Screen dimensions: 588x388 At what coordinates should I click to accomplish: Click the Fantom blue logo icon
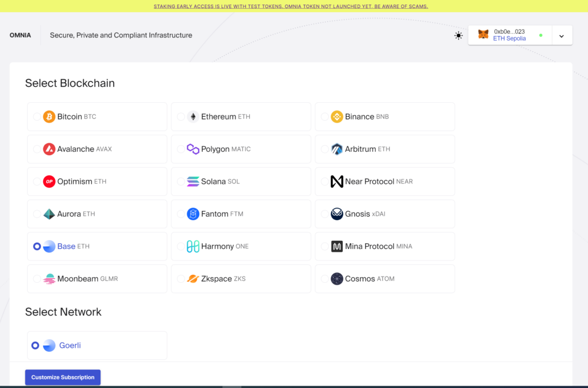tap(193, 214)
